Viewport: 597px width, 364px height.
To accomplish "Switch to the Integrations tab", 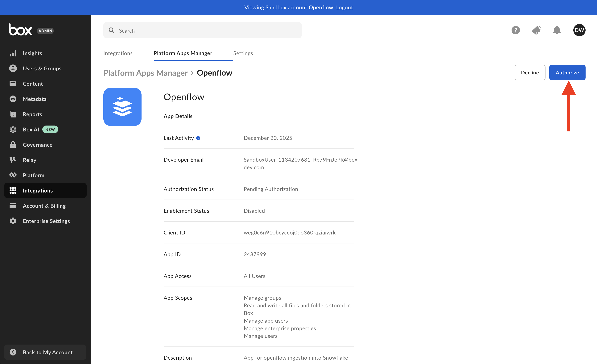I will coord(118,53).
